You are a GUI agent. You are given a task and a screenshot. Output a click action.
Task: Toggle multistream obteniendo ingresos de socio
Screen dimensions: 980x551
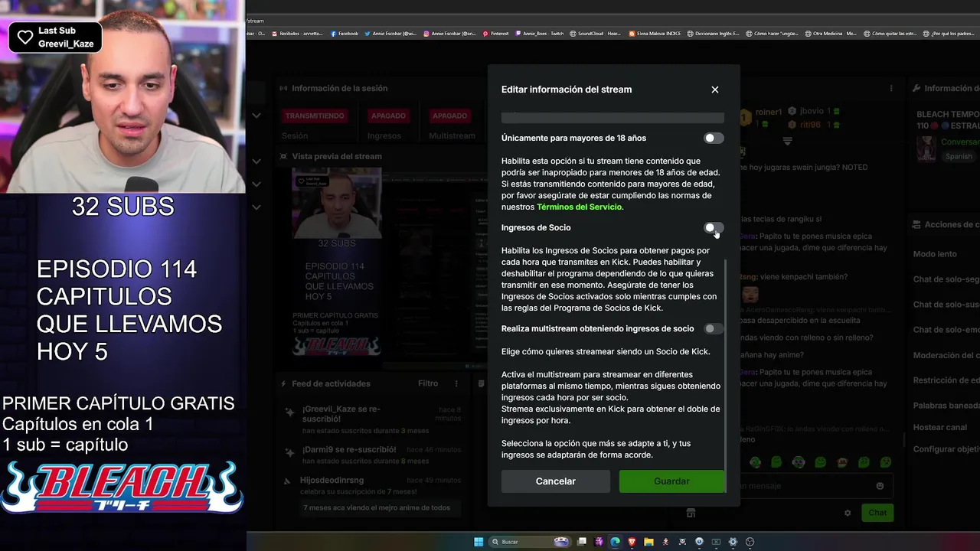point(714,329)
